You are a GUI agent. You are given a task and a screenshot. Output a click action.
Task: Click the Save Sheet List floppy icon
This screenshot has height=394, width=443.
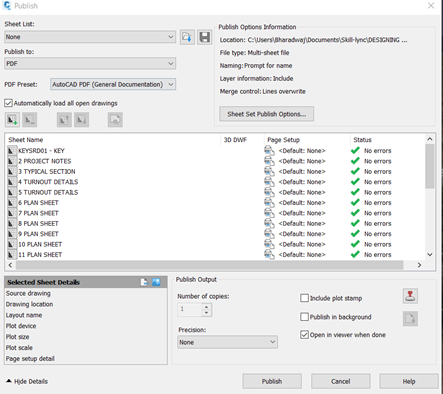tap(204, 37)
